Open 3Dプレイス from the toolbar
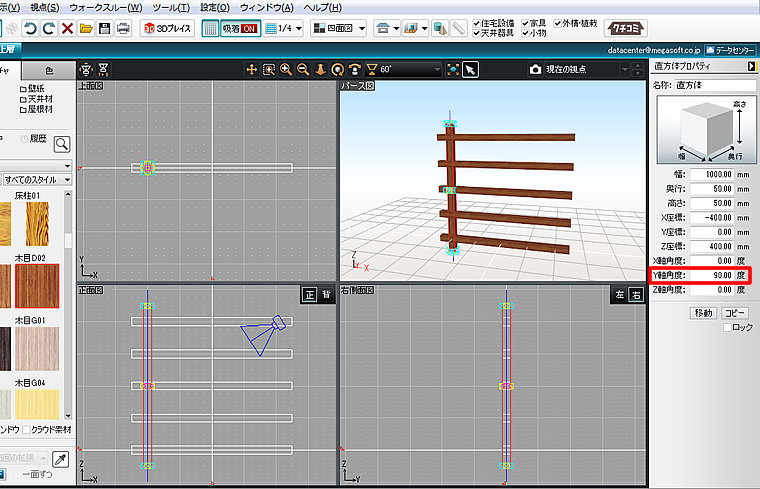This screenshot has height=489, width=760. (167, 28)
